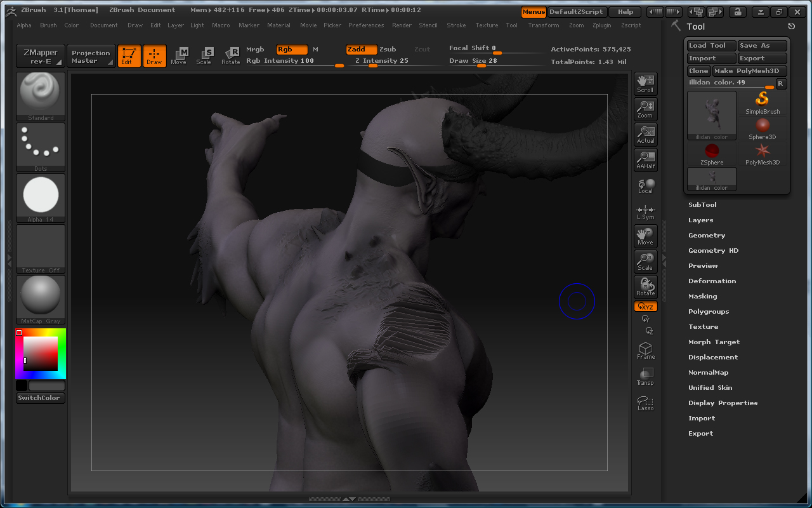Disable XYZ symmetry
The width and height of the screenshot is (812, 508).
645,306
